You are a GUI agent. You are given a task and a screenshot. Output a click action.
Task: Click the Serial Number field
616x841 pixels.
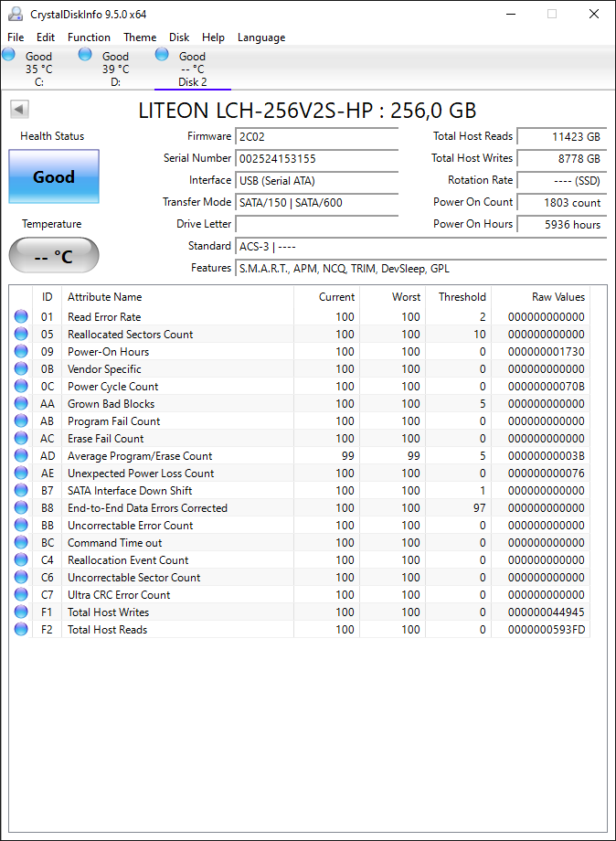pyautogui.click(x=317, y=159)
